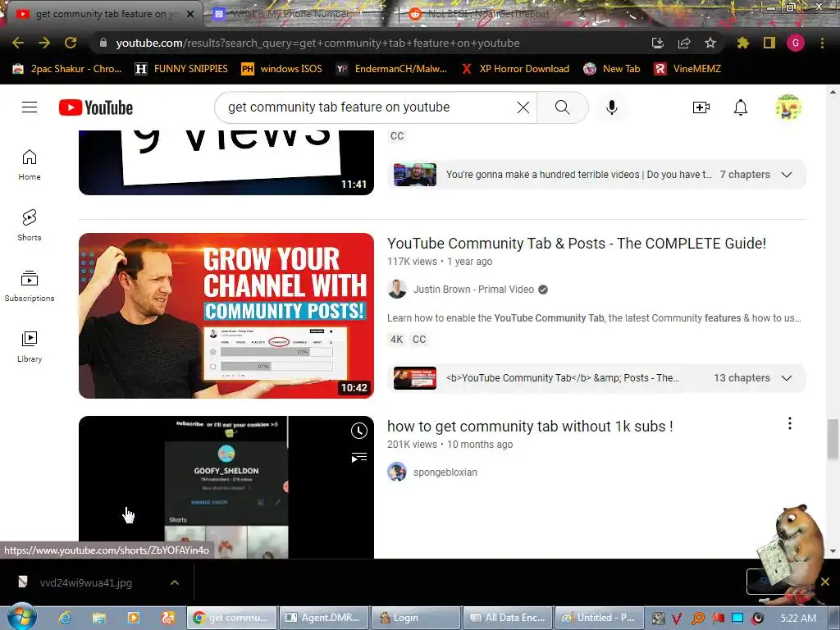Switch to Agent.DMR taskbar window
Screen dimensions: 840x630
click(x=325, y=618)
